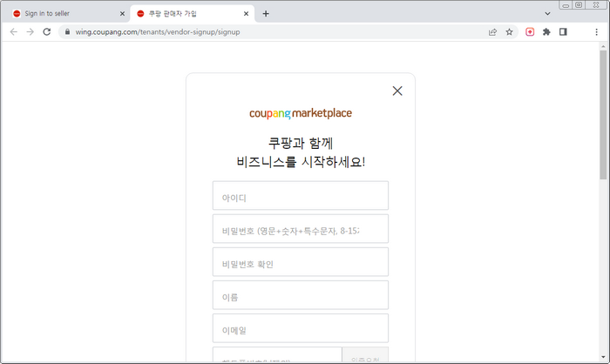The image size is (610, 364).
Task: Focus the 비밀번호 확인 input field
Action: 301,262
